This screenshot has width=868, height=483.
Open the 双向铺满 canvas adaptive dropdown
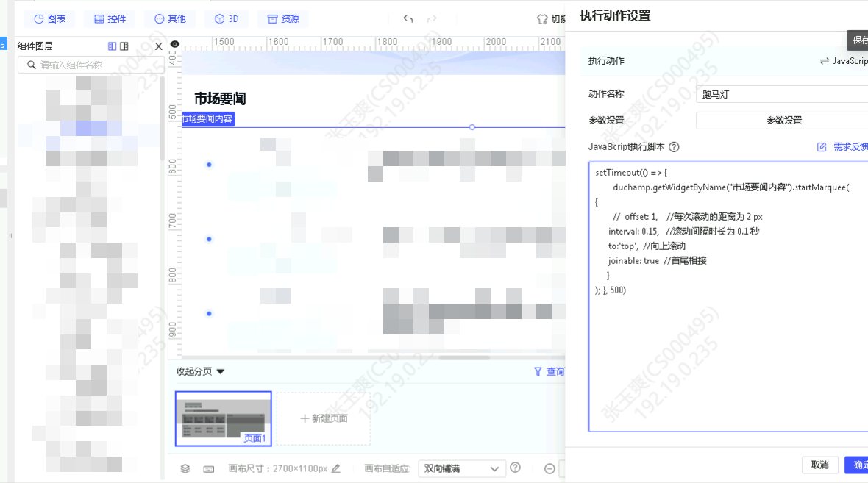462,468
